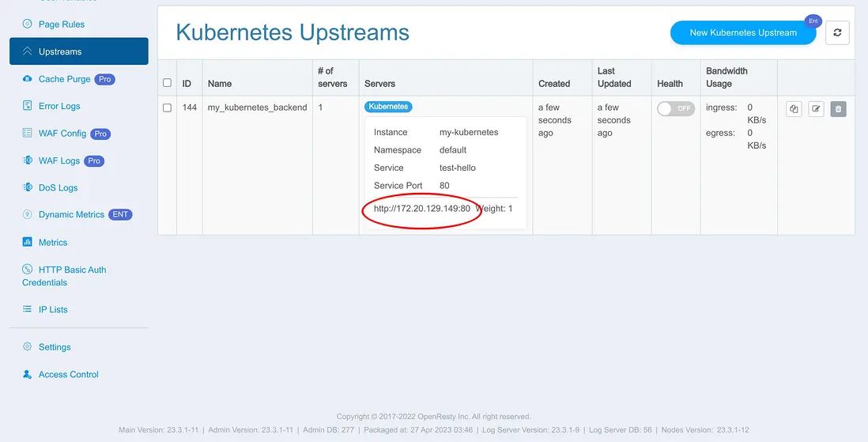The image size is (868, 442).
Task: Click the default namespace value
Action: 453,150
